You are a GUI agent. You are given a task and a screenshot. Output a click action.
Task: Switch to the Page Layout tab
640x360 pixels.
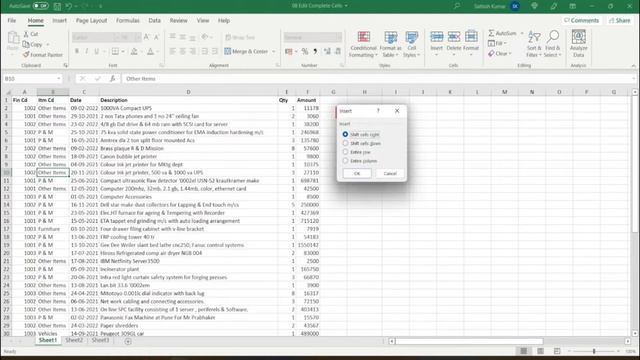91,20
